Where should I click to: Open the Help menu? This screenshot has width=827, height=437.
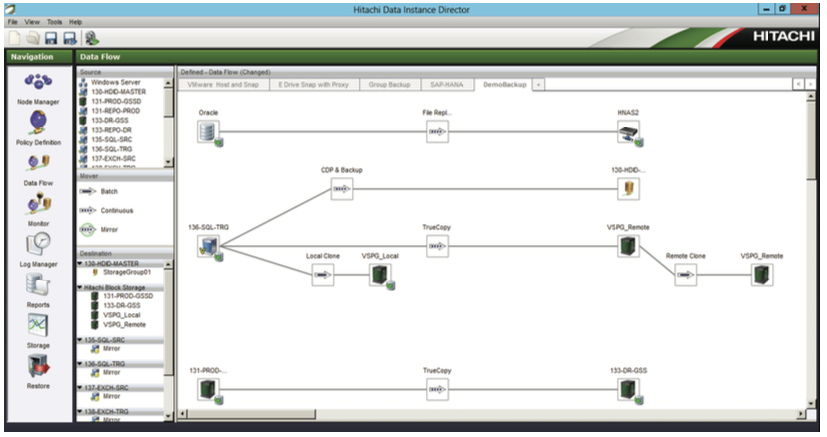coord(75,22)
